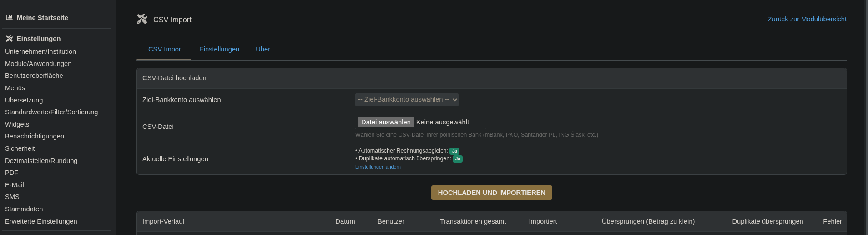Follow the Zurück zur Modulübersicht link
Image resolution: width=868 pixels, height=235 pixels.
click(x=807, y=19)
